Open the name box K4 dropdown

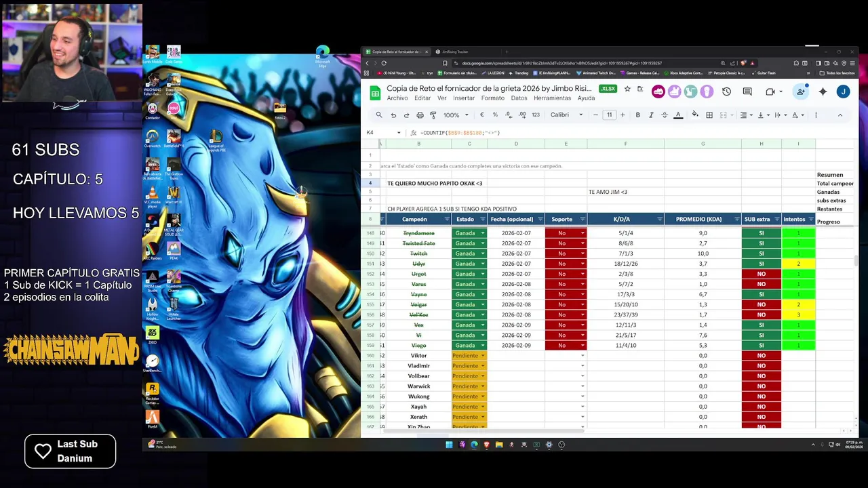[399, 133]
